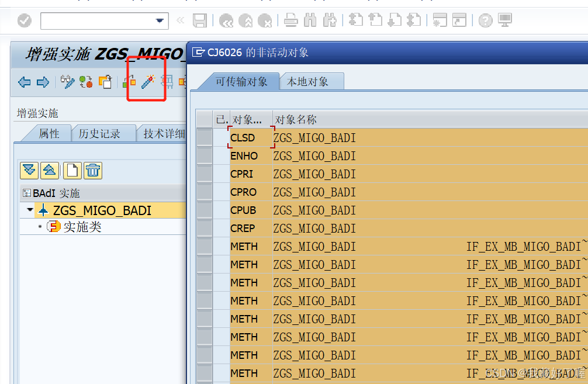Toggle the CLSD row selector
Screen dimensions: 588x384
pyautogui.click(x=205, y=137)
